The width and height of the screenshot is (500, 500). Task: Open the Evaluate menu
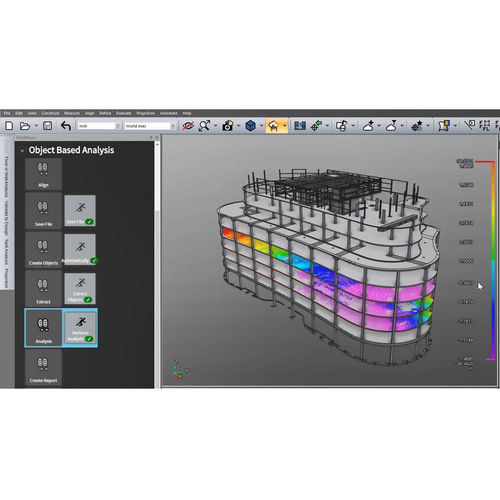pos(124,113)
